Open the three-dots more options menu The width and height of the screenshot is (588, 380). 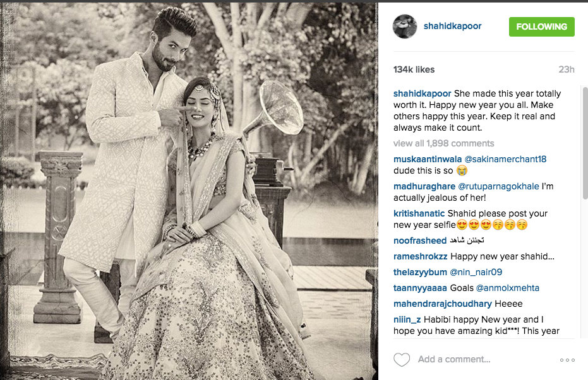[567, 360]
